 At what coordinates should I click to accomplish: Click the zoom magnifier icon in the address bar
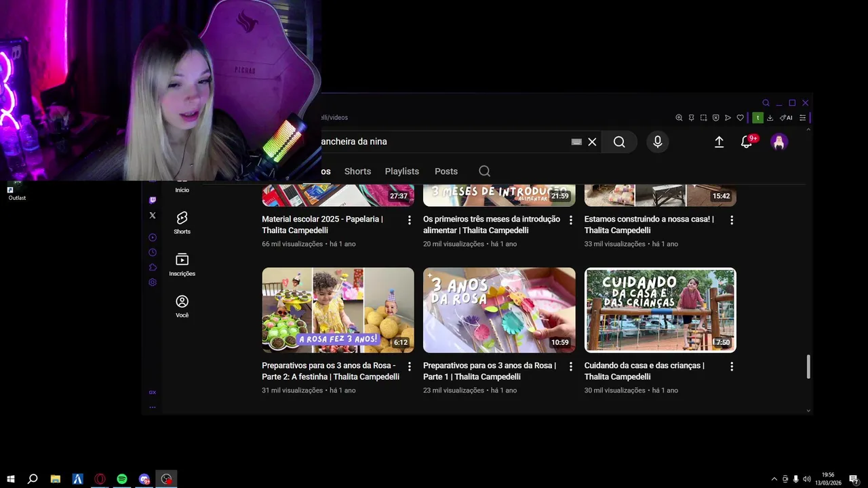pyautogui.click(x=679, y=117)
